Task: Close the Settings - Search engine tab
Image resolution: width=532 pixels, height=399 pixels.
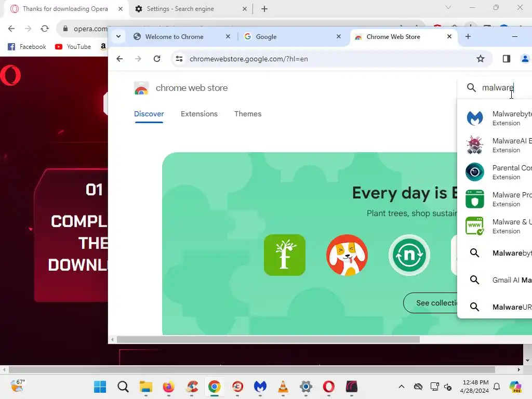Action: click(x=245, y=9)
